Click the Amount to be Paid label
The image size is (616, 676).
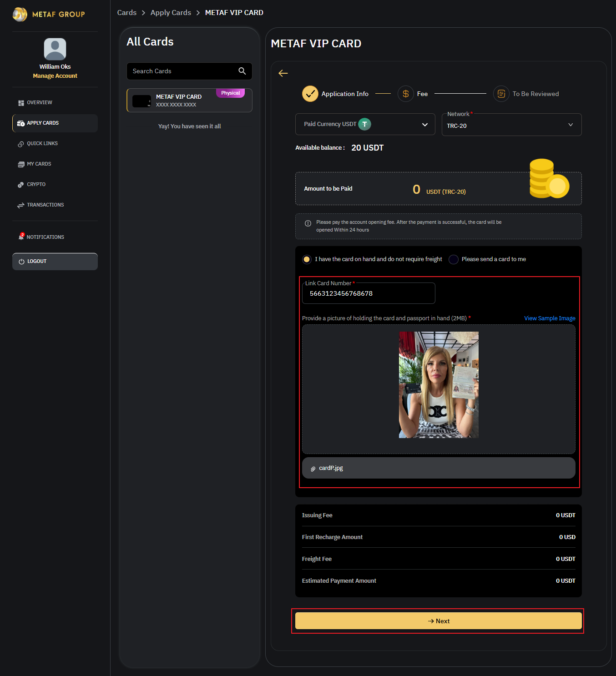328,189
